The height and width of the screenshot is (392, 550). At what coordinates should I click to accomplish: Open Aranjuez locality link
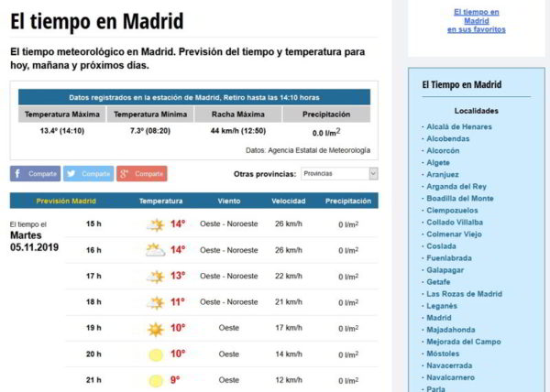(x=443, y=174)
